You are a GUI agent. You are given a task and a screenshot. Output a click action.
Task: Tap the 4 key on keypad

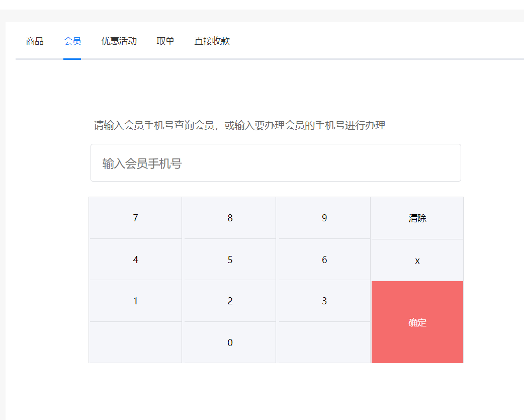coord(135,260)
